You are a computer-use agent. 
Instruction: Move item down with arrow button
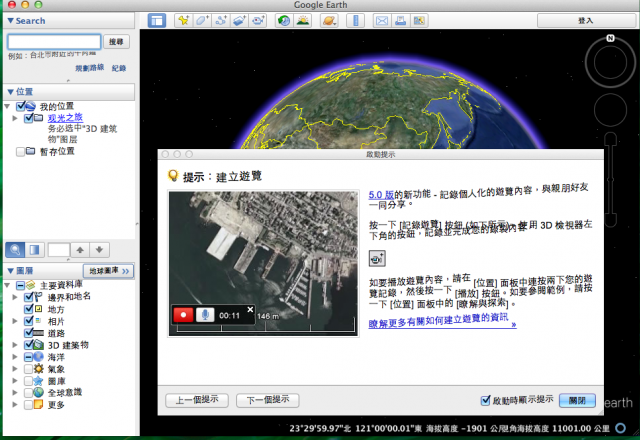coord(100,250)
